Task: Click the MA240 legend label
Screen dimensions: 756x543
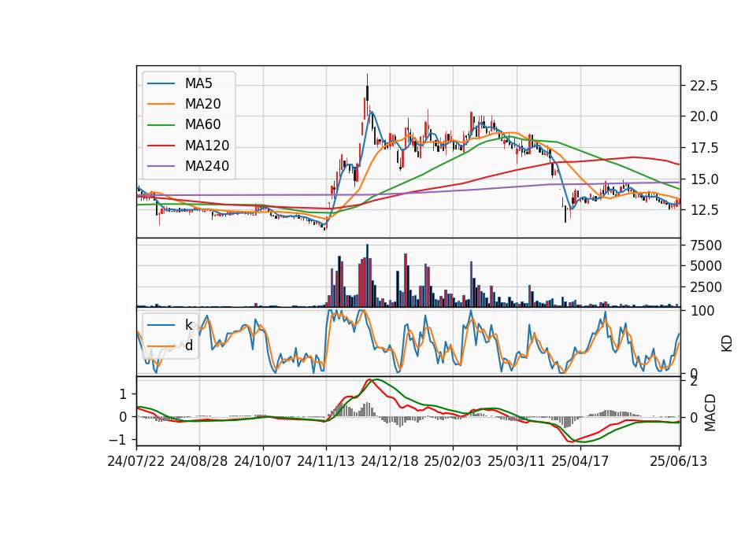Action: tap(207, 166)
